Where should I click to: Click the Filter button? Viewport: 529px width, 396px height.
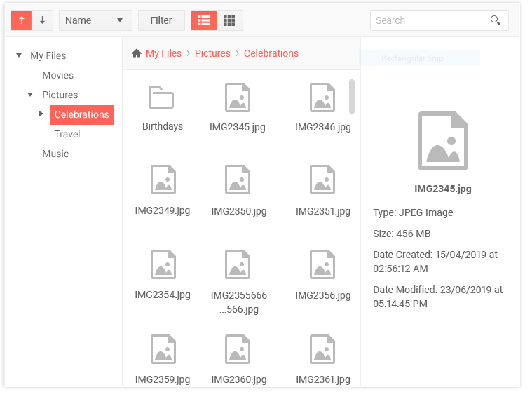click(162, 21)
